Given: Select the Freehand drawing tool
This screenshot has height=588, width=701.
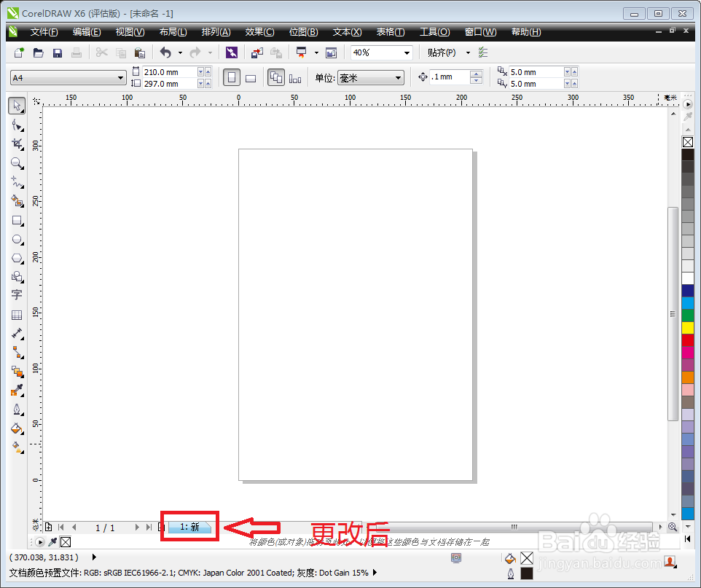Looking at the screenshot, I should [x=17, y=182].
